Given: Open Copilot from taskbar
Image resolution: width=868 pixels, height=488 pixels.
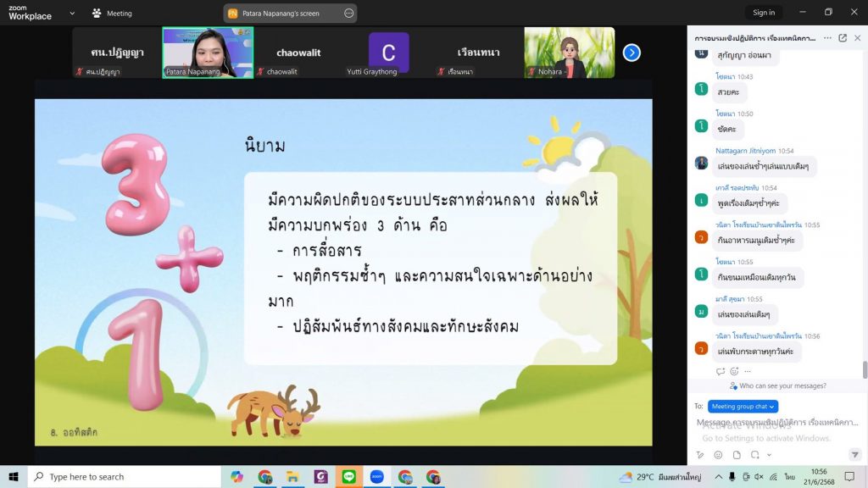Looking at the screenshot, I should [x=237, y=476].
